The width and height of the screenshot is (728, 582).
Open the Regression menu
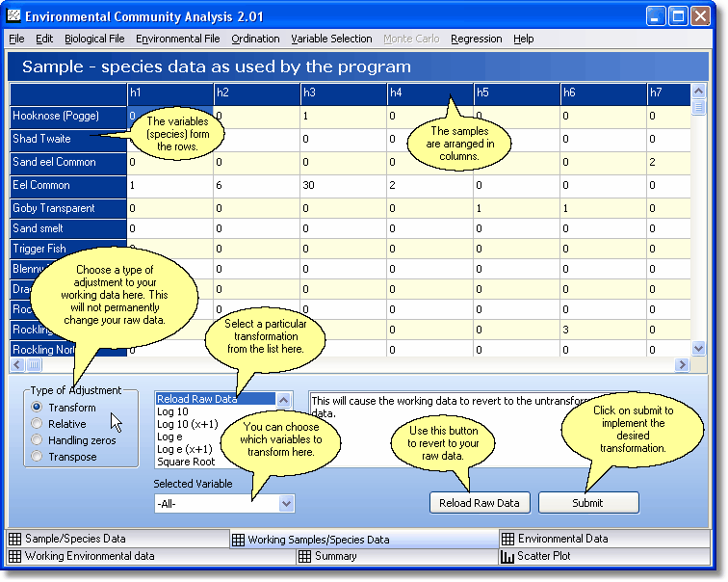(477, 39)
